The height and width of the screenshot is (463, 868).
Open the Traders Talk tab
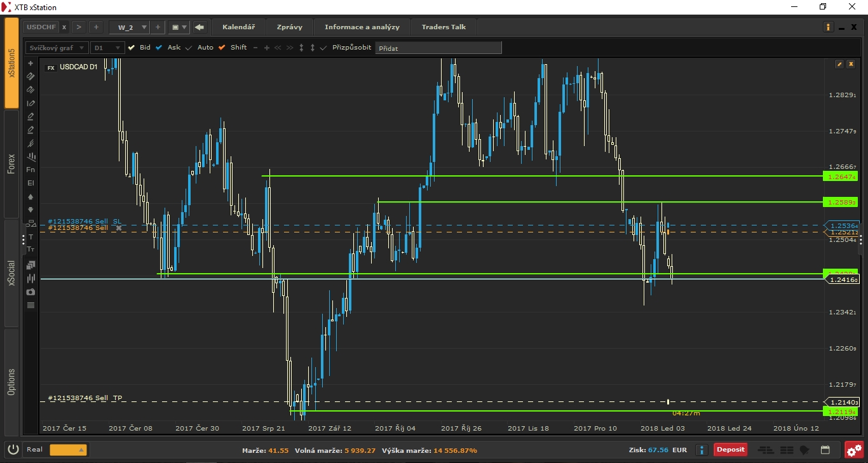444,27
